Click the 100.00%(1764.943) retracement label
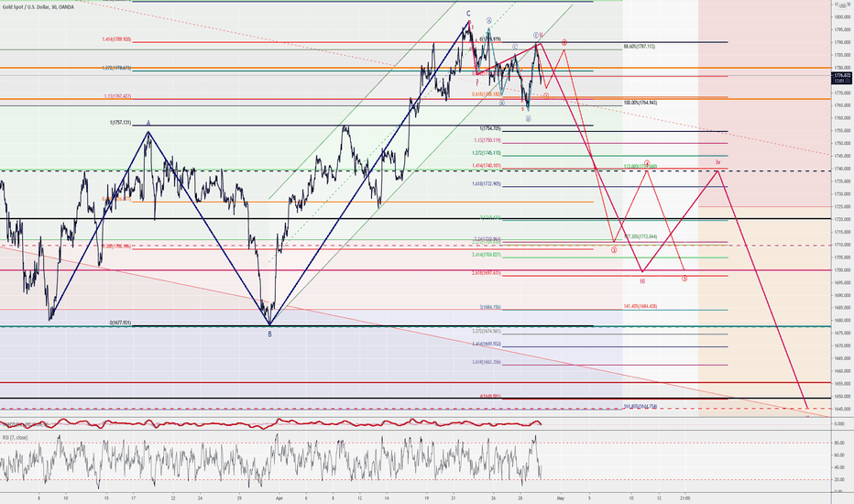This screenshot has height=504, width=854. 640,103
